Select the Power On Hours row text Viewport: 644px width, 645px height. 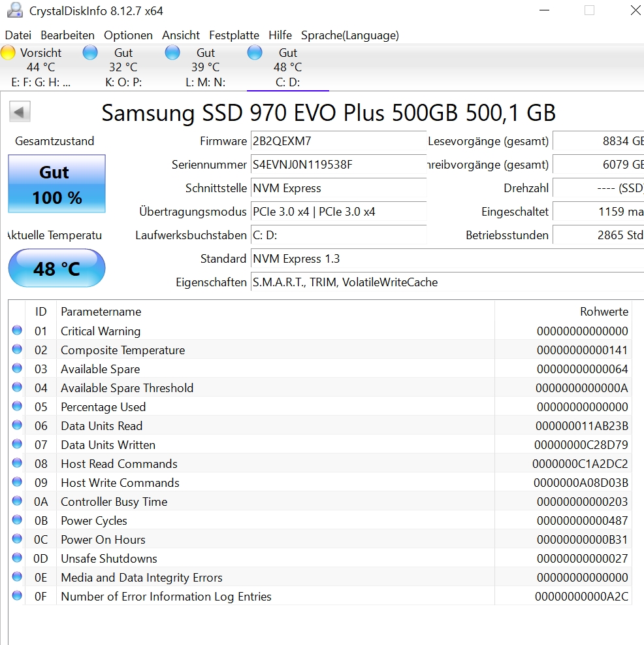103,539
